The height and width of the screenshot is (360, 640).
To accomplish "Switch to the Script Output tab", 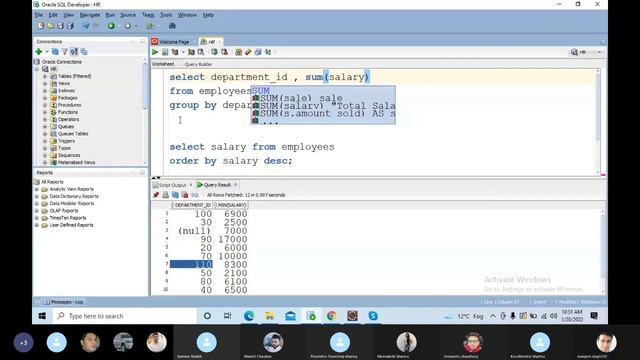I will (x=172, y=185).
